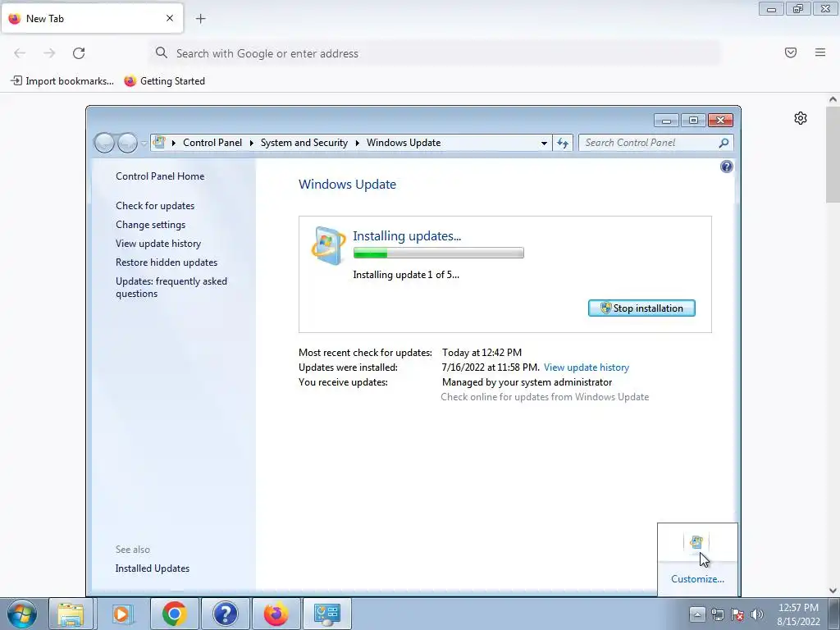Open Getting Started bookmark
This screenshot has height=630, width=840.
tap(164, 81)
